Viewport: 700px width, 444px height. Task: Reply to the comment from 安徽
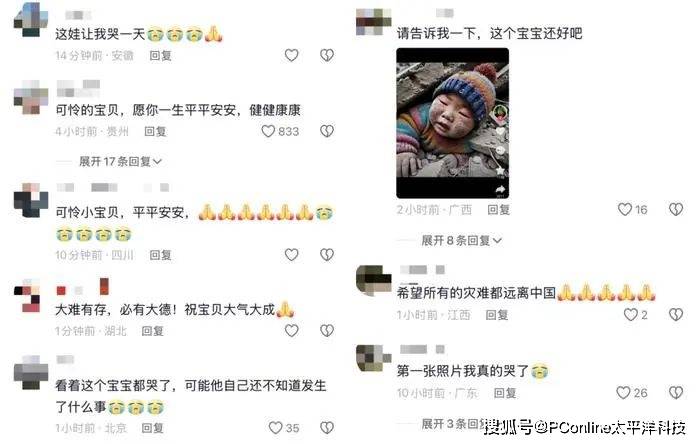160,56
